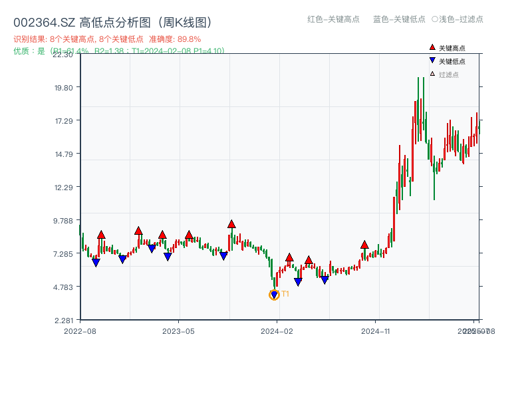Toggle visibility of 关键高点 legend entry

tap(448, 47)
